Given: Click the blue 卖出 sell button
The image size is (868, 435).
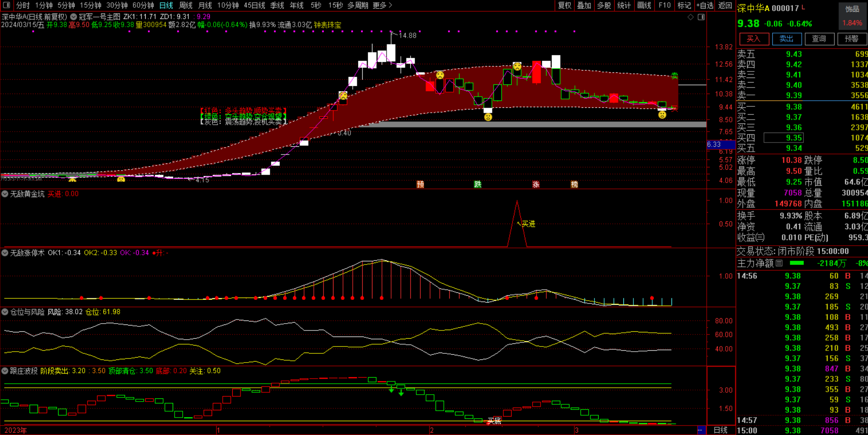Looking at the screenshot, I should (x=786, y=39).
